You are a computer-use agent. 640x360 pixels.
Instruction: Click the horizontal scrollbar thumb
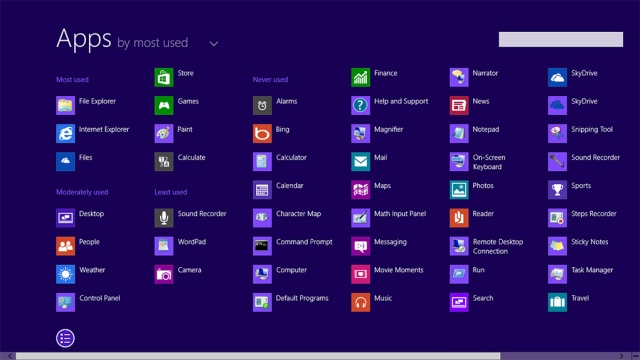click(258, 356)
